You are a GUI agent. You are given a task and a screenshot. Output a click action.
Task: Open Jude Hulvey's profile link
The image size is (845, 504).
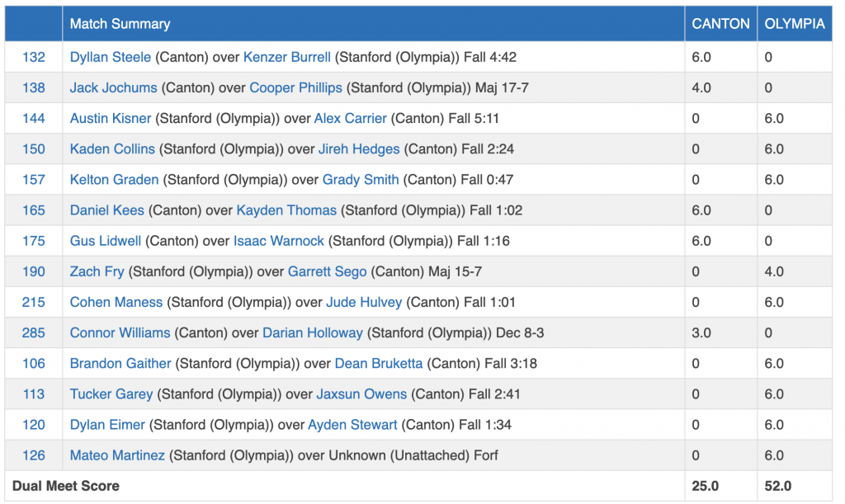(x=364, y=302)
